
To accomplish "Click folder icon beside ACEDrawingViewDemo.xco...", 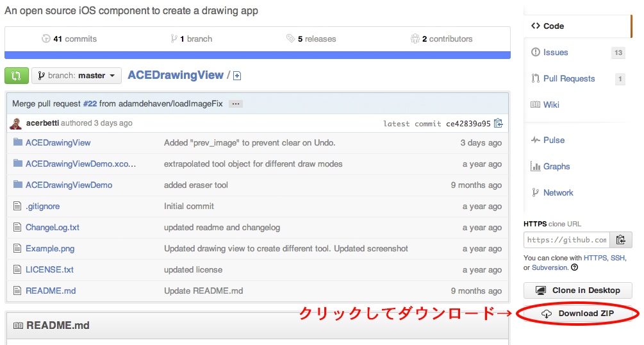I will [18, 164].
